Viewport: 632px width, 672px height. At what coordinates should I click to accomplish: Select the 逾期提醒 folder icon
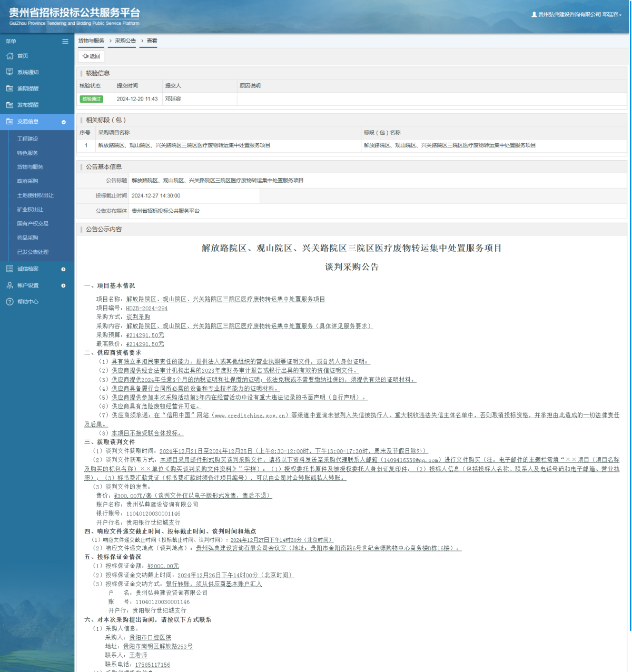pos(9,88)
